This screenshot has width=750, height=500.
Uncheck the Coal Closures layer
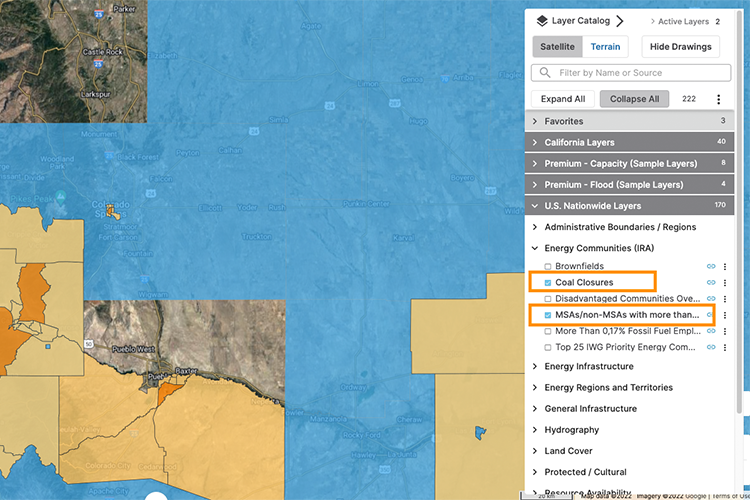548,283
